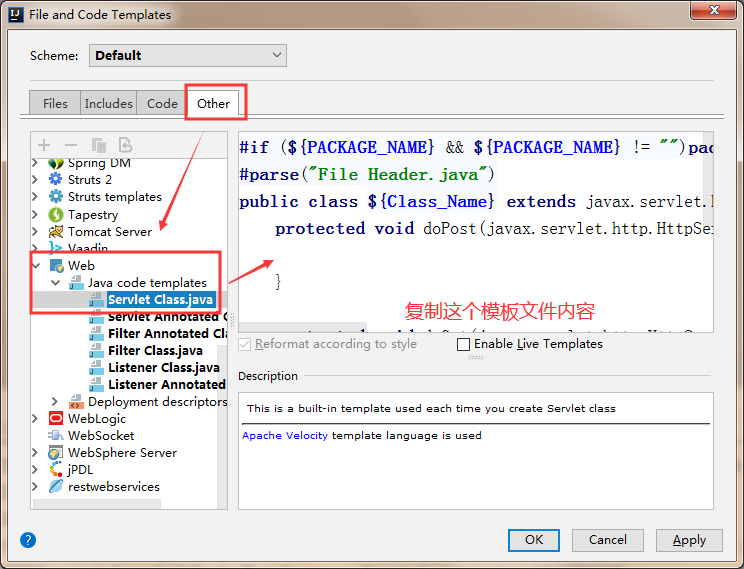Collapse the Web node

(x=37, y=266)
